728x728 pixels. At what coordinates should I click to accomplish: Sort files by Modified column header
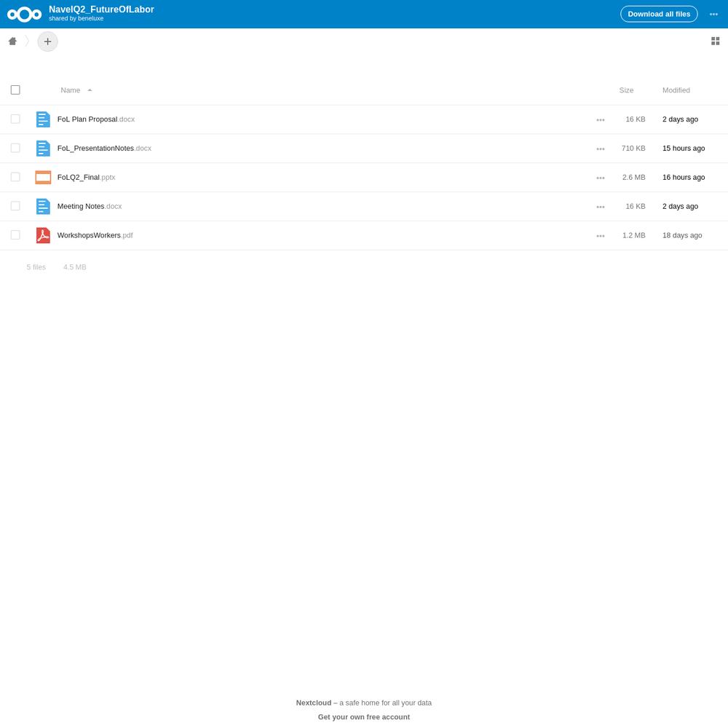pos(676,90)
